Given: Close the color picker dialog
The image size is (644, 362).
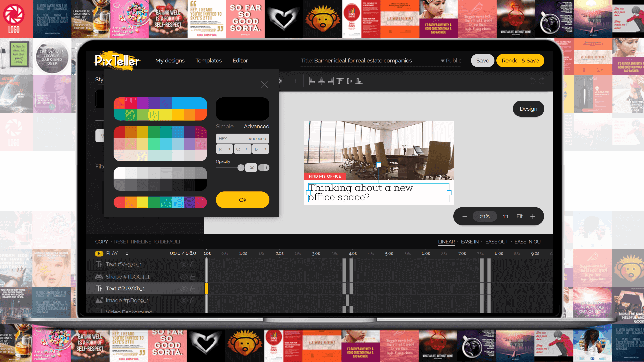Looking at the screenshot, I should point(264,85).
